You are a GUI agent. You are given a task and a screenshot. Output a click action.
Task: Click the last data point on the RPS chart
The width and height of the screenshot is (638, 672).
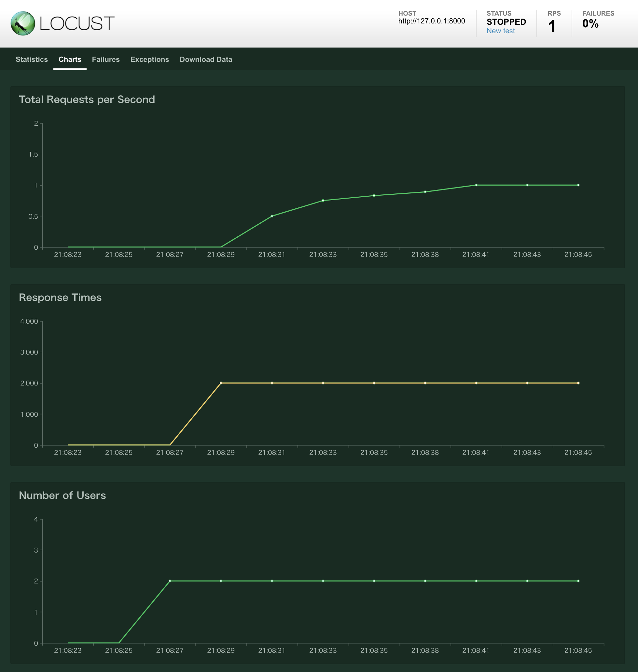(578, 185)
